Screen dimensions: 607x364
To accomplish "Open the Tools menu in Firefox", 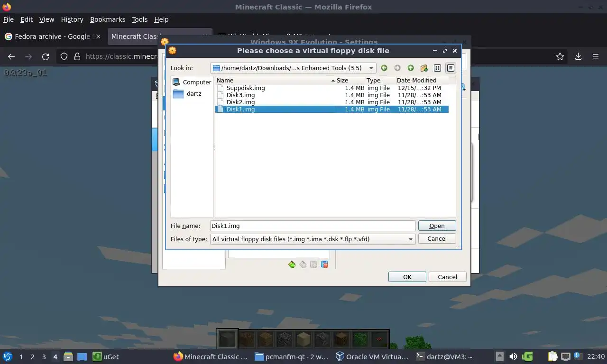I will pos(140,19).
